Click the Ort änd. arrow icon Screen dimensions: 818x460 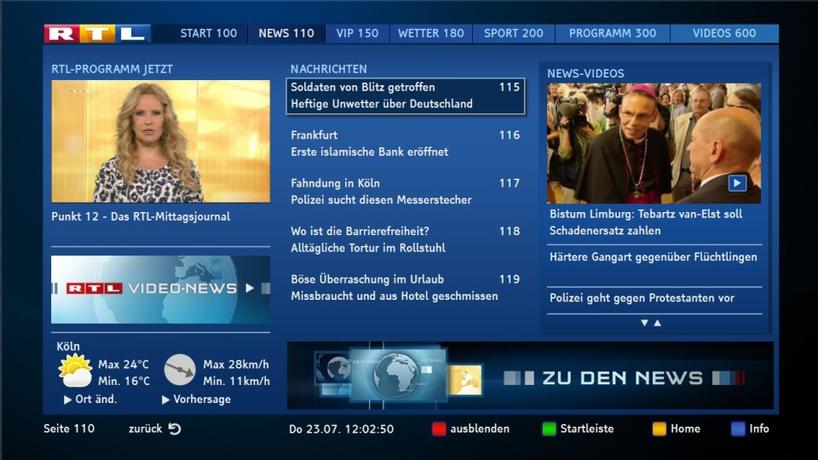click(67, 400)
